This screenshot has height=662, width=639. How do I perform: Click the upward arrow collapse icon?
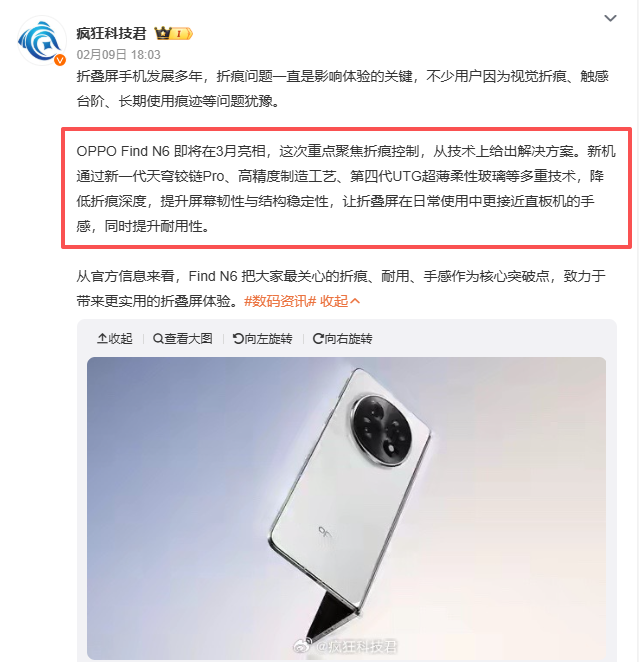click(102, 339)
